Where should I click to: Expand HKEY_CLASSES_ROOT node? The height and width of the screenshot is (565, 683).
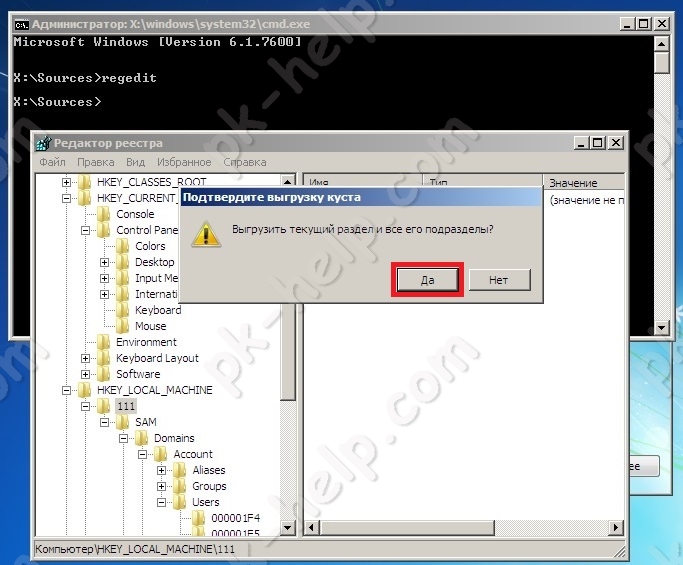pyautogui.click(x=66, y=182)
